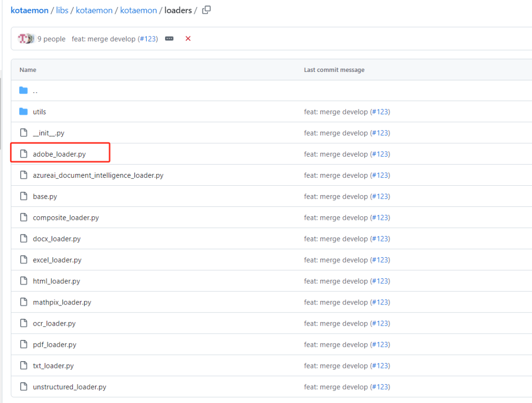532x403 pixels.
Task: Open #123 link in the top commit bar
Action: [x=149, y=38]
